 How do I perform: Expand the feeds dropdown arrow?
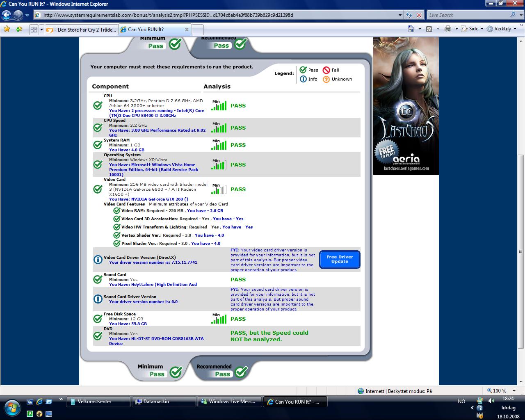pos(438,29)
